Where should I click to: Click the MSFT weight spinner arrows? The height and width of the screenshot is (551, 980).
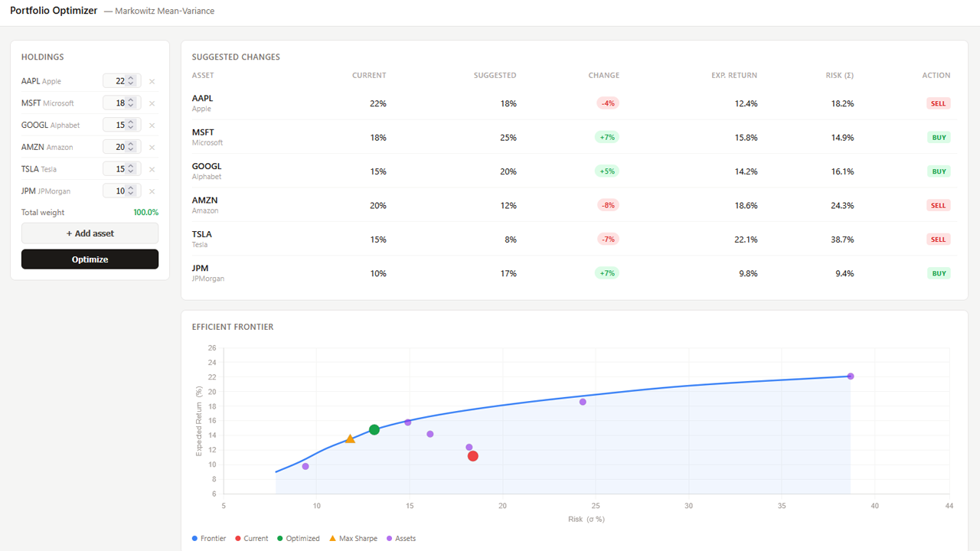pos(131,103)
